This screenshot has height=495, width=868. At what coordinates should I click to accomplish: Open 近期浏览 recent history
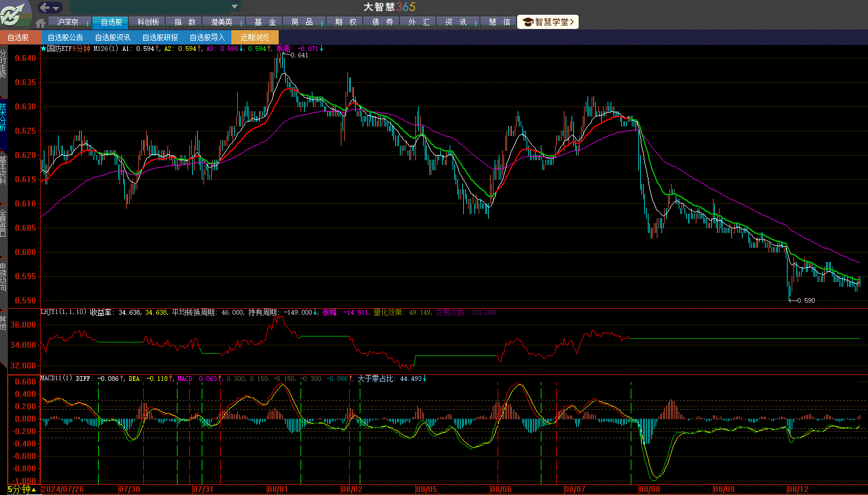[x=254, y=37]
